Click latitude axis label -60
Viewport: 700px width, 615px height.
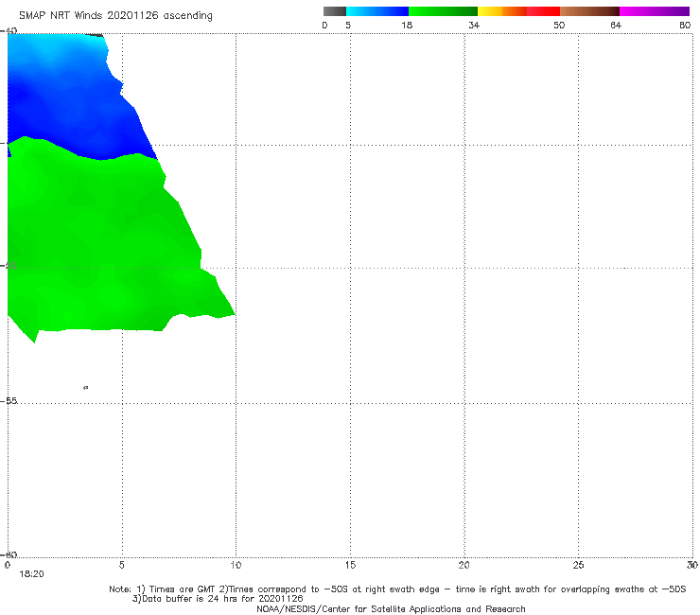[9, 554]
